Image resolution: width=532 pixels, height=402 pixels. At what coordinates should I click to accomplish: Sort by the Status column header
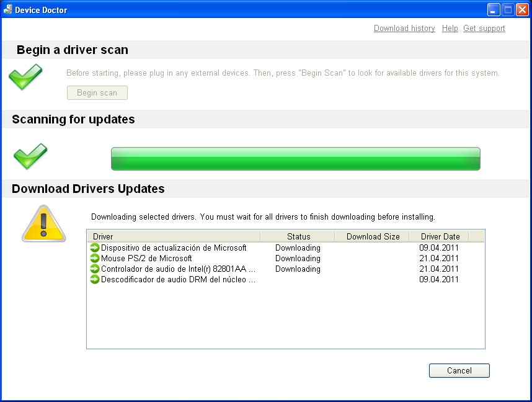point(298,236)
